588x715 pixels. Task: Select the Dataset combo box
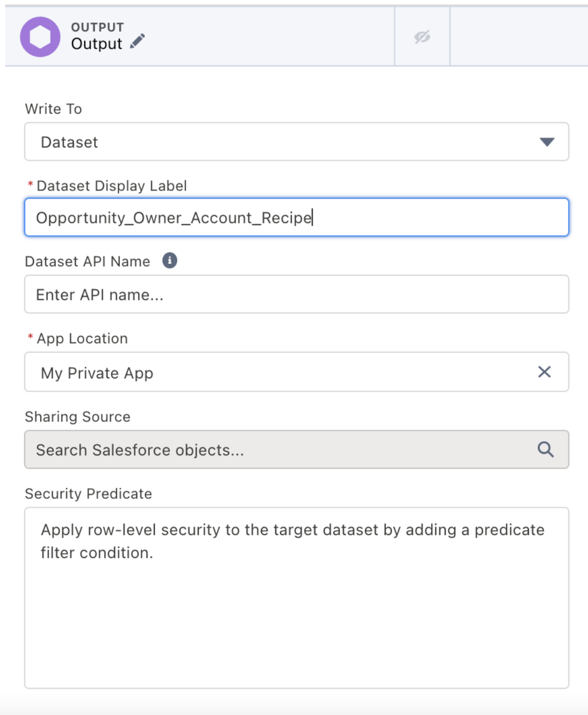point(297,142)
